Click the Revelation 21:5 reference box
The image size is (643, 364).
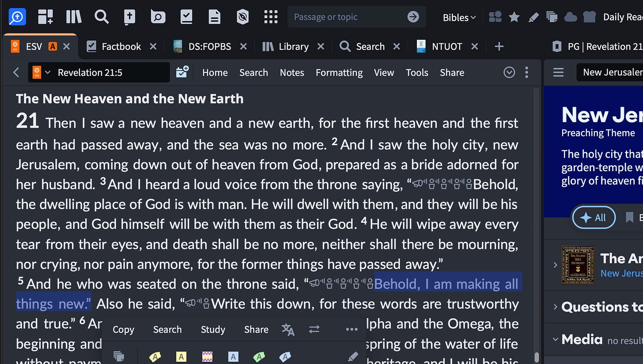tap(99, 72)
